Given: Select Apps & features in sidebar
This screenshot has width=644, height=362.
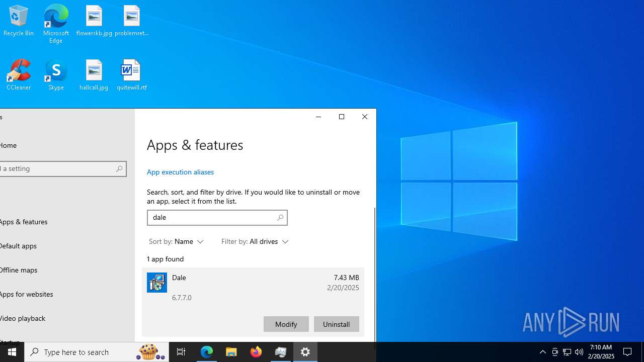Looking at the screenshot, I should 24,222.
